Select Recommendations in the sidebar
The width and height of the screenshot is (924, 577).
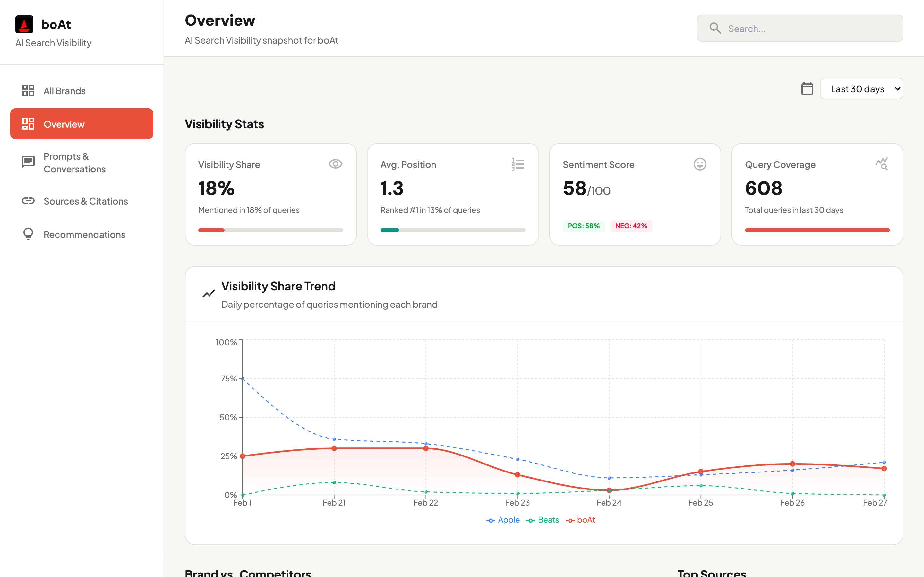tap(84, 234)
